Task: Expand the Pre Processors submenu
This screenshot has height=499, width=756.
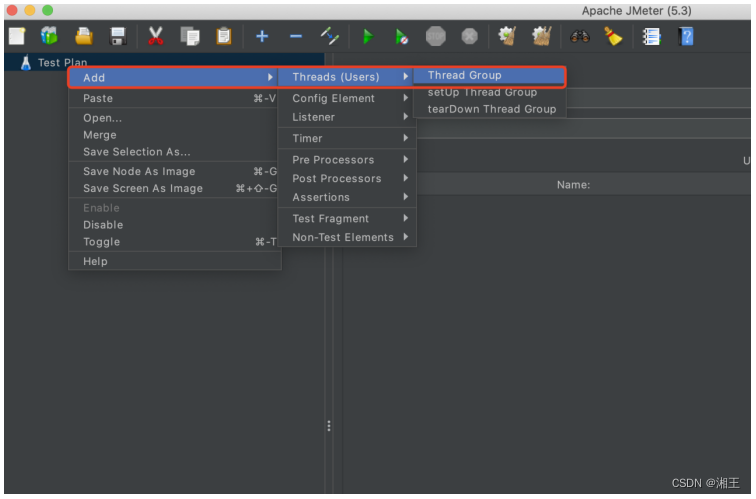Action: [x=347, y=160]
